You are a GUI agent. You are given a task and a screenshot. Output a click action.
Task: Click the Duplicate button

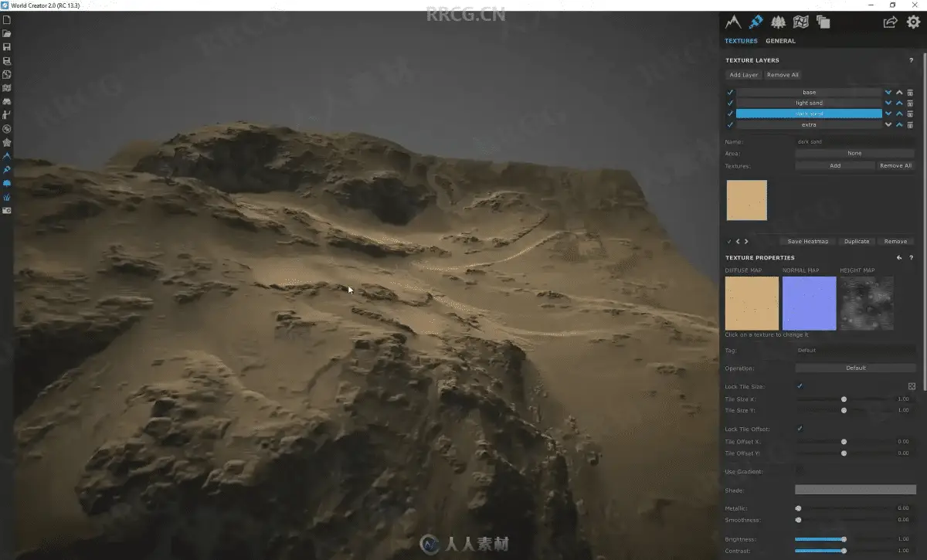tap(857, 241)
